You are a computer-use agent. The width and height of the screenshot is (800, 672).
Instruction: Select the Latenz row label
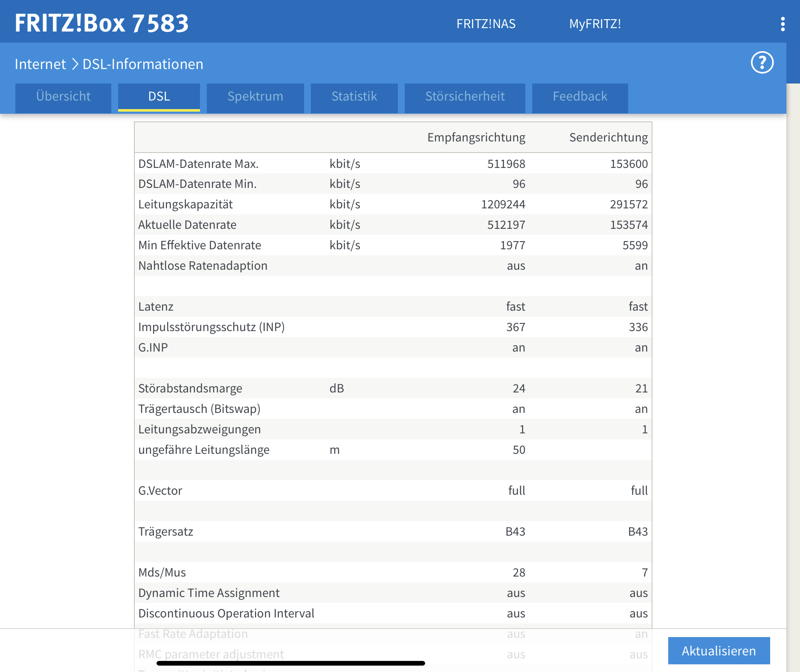pos(156,306)
